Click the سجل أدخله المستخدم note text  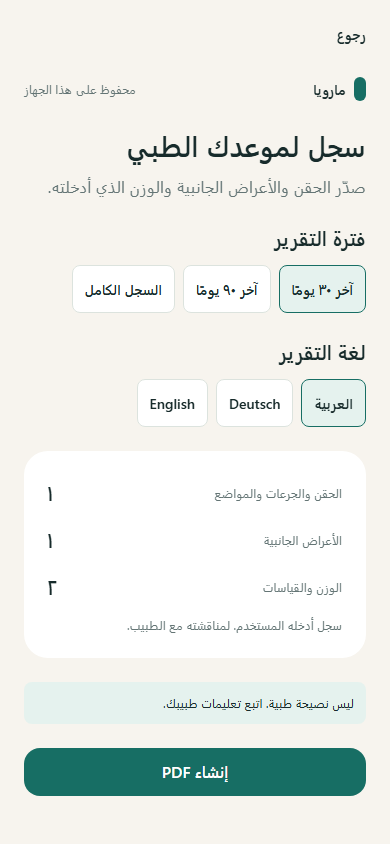tap(235, 626)
